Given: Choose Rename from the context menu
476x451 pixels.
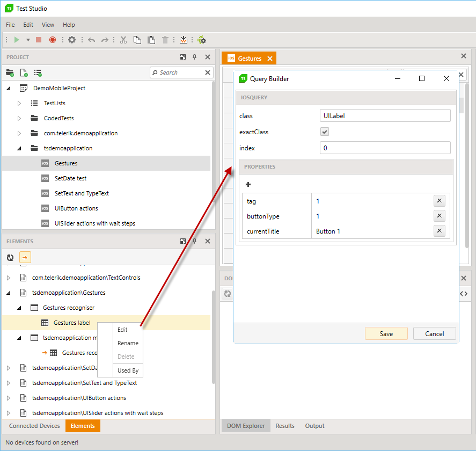Looking at the screenshot, I should point(128,343).
